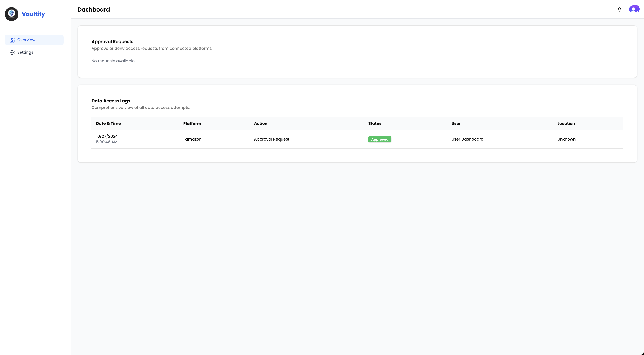Click the Approval Request action cell
The height and width of the screenshot is (355, 644).
[x=272, y=139]
